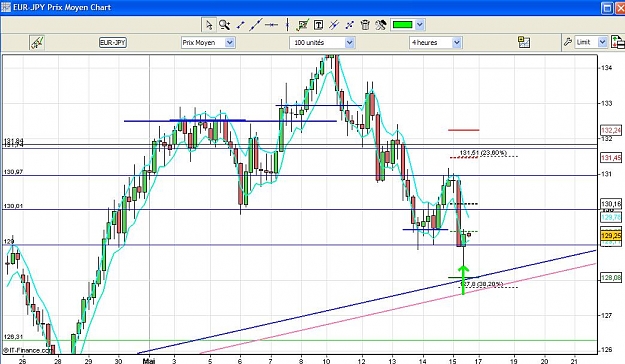Select the arrow pointer tool
The width and height of the screenshot is (625, 364).
click(x=208, y=25)
